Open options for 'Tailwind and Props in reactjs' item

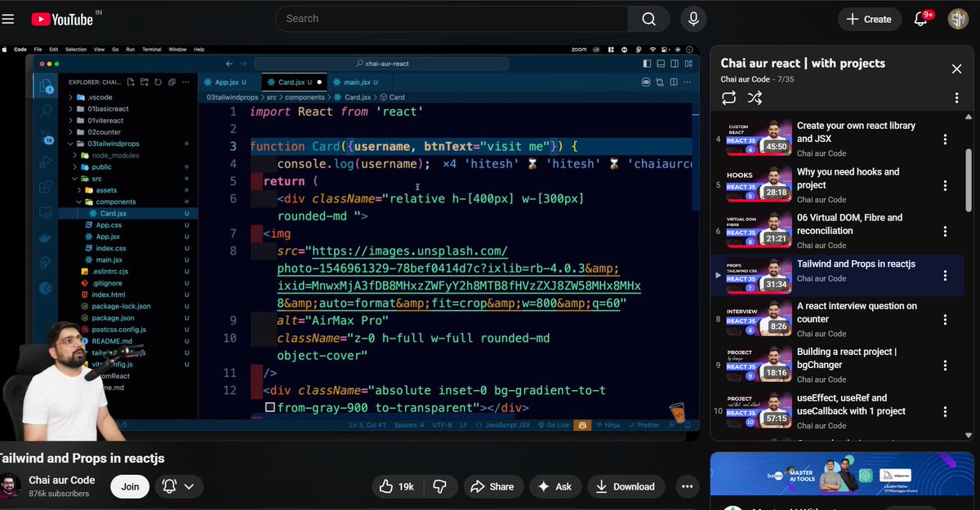pyautogui.click(x=945, y=277)
